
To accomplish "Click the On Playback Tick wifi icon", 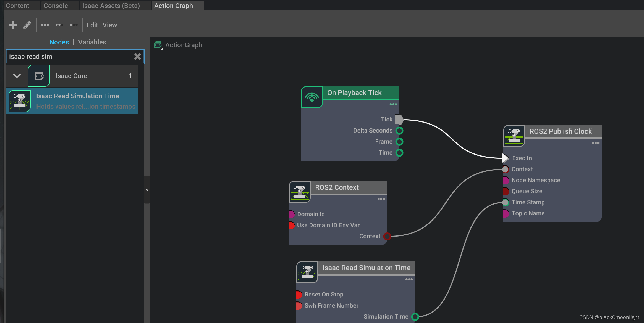I will (312, 97).
